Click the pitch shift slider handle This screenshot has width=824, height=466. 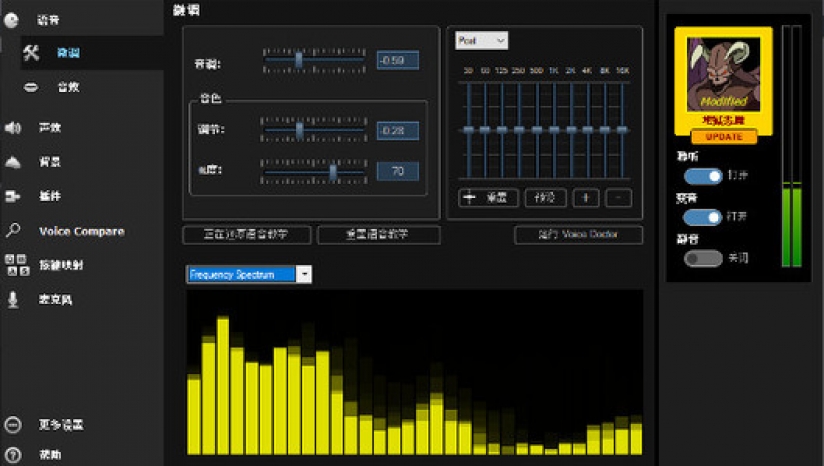click(298, 60)
